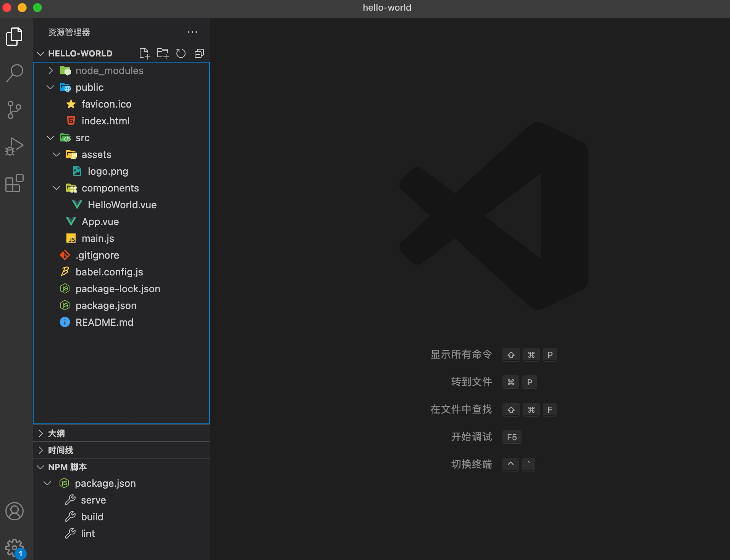Open HelloWorld.vue file
The width and height of the screenshot is (730, 560).
coord(122,205)
